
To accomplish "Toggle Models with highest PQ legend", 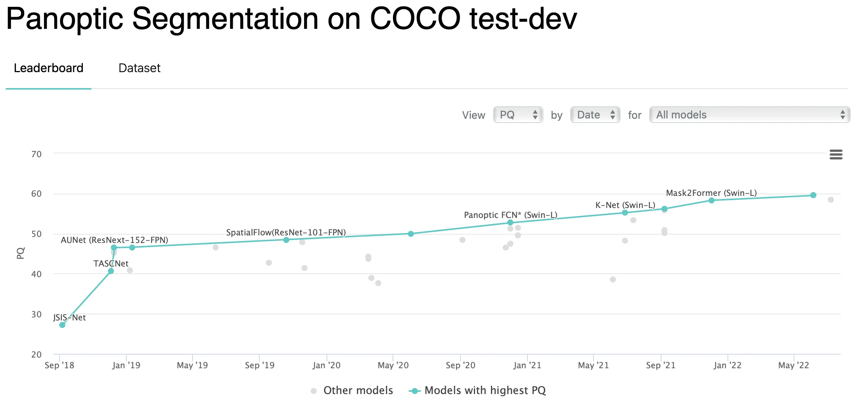I will 485,390.
